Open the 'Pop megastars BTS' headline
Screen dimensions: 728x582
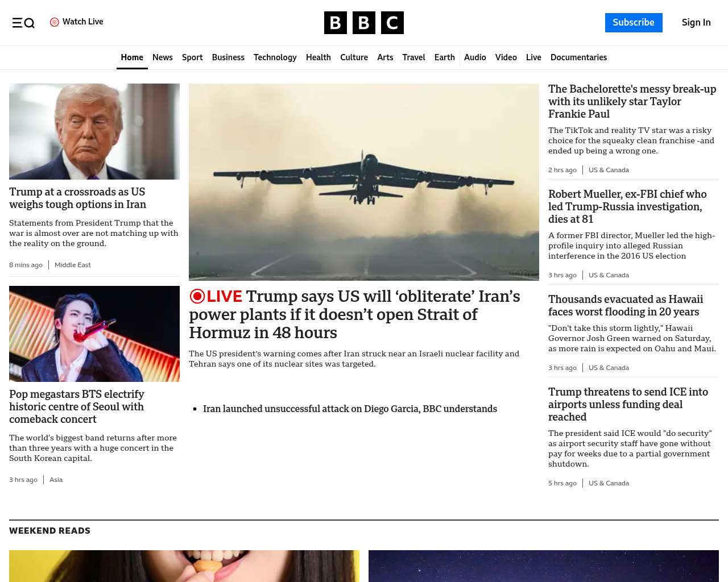tap(77, 407)
